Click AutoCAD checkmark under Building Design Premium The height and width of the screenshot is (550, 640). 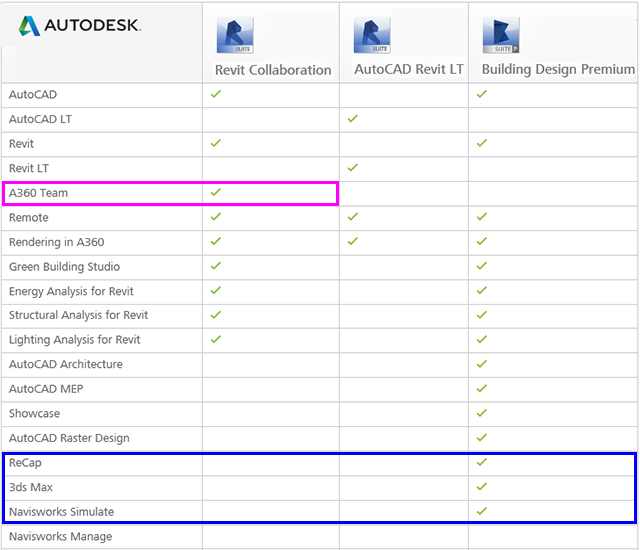[482, 94]
